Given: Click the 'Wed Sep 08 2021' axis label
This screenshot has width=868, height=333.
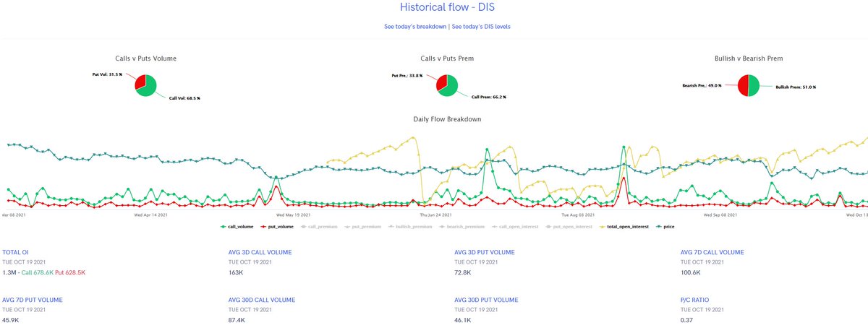Looking at the screenshot, I should tap(721, 215).
